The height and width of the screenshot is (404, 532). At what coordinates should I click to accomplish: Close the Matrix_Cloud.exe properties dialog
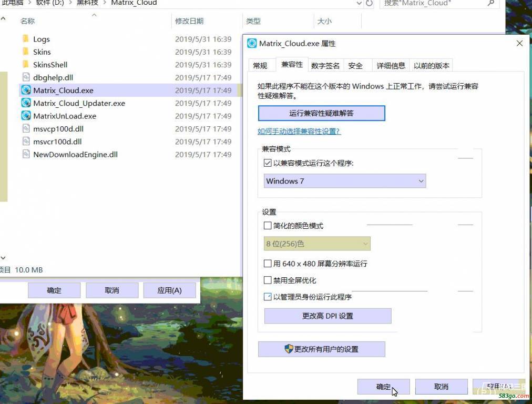click(x=519, y=43)
